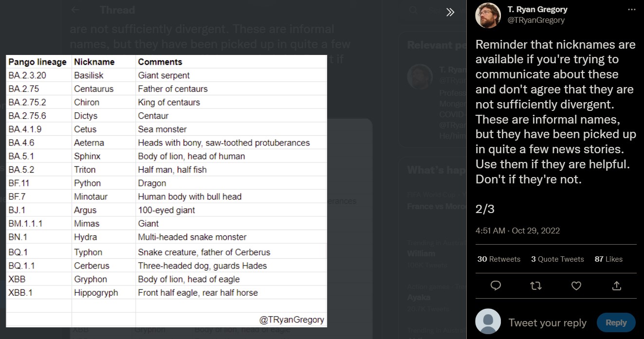
Task: Open the T. Ryan Gregory display name
Action: [537, 10]
